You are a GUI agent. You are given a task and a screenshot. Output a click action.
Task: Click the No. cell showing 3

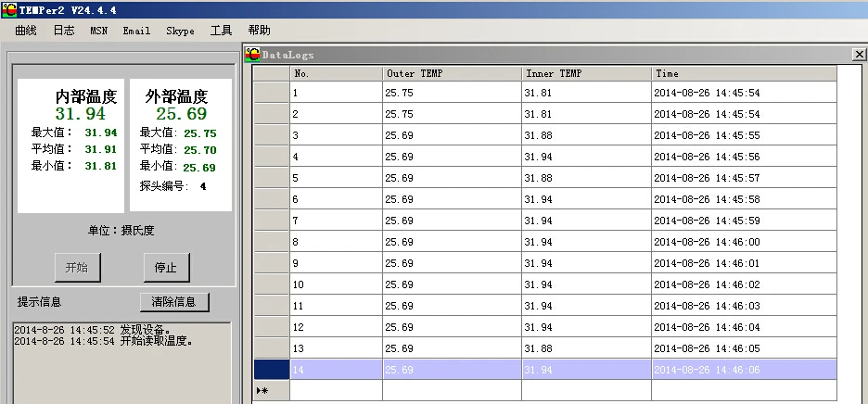coord(336,135)
